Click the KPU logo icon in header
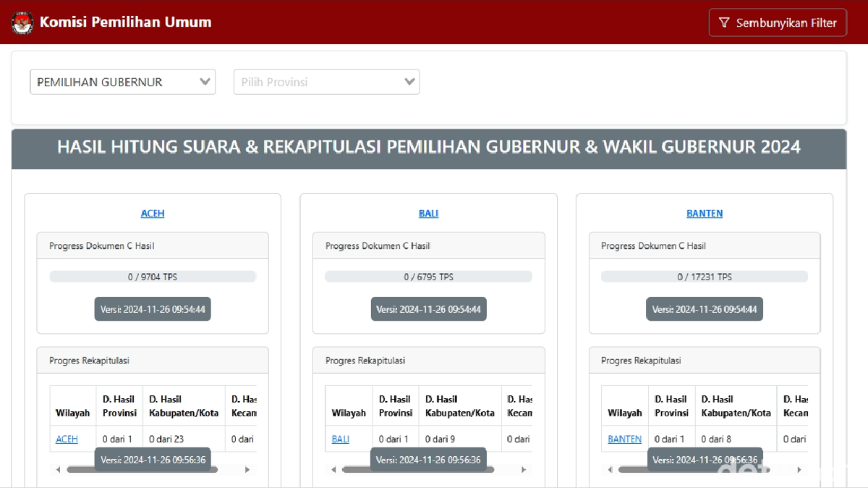The width and height of the screenshot is (868, 488). click(22, 22)
